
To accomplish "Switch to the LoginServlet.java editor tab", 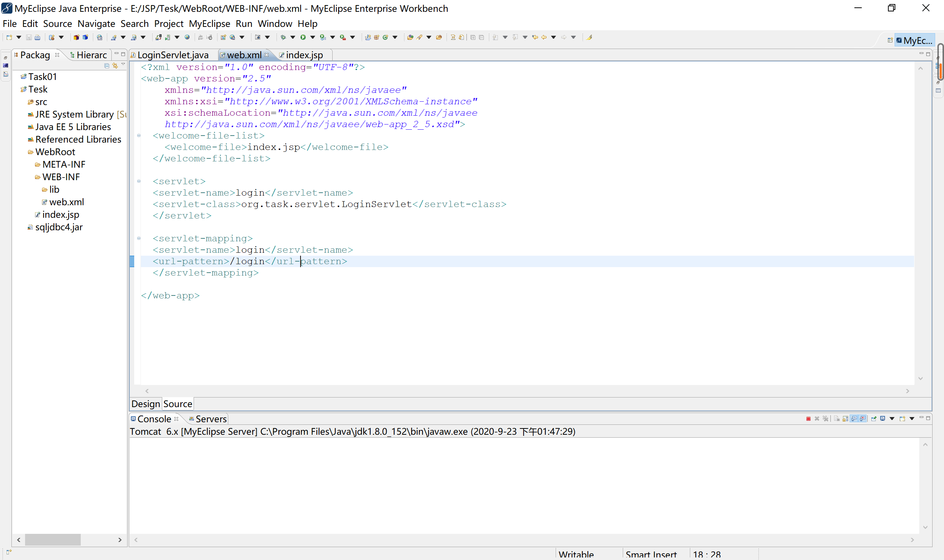I will [173, 55].
